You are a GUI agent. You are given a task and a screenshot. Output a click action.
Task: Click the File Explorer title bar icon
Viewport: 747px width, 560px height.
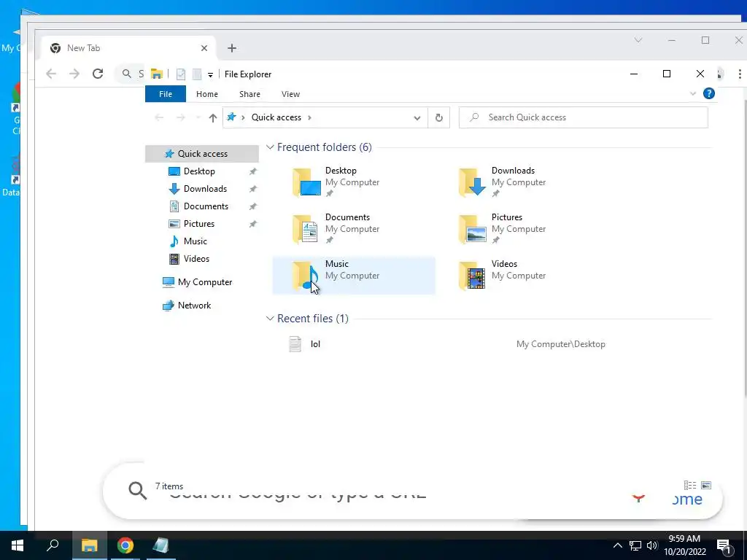[x=157, y=74]
